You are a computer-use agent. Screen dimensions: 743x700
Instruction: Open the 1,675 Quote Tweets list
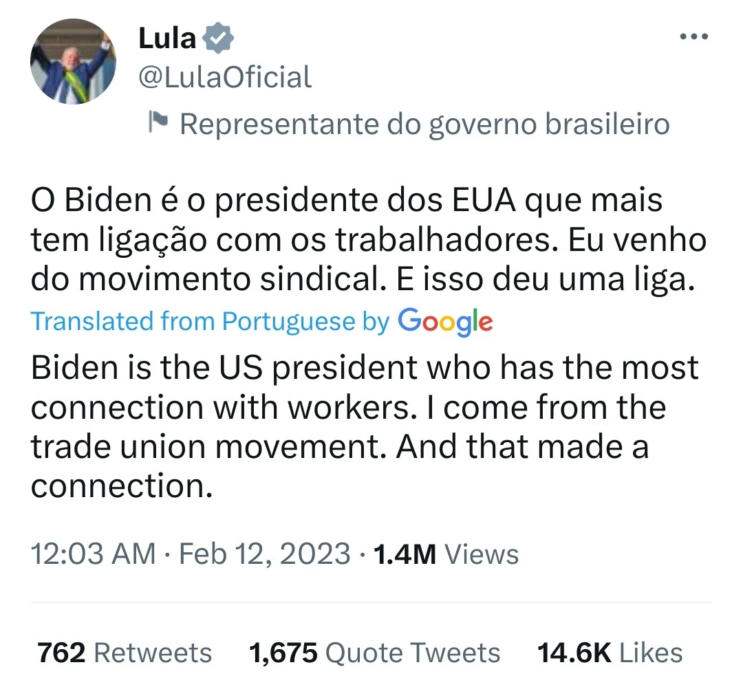374,653
